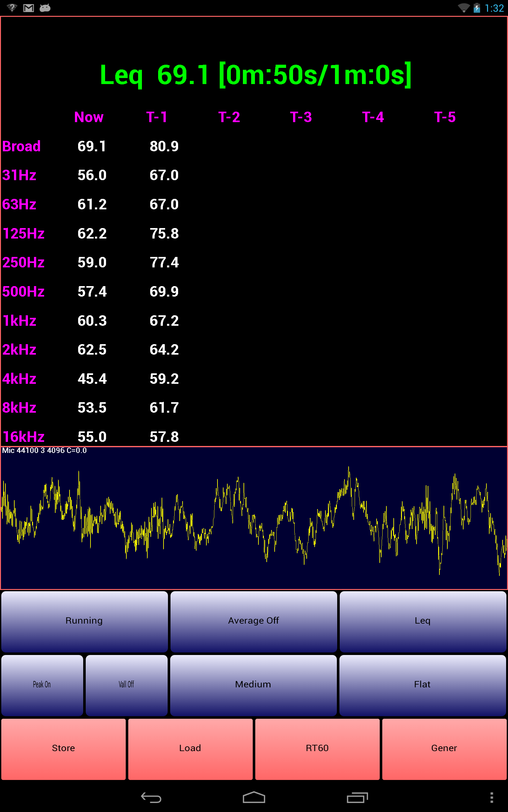This screenshot has height=812, width=508.
Task: Open the recent apps navigation icon
Action: (x=357, y=798)
